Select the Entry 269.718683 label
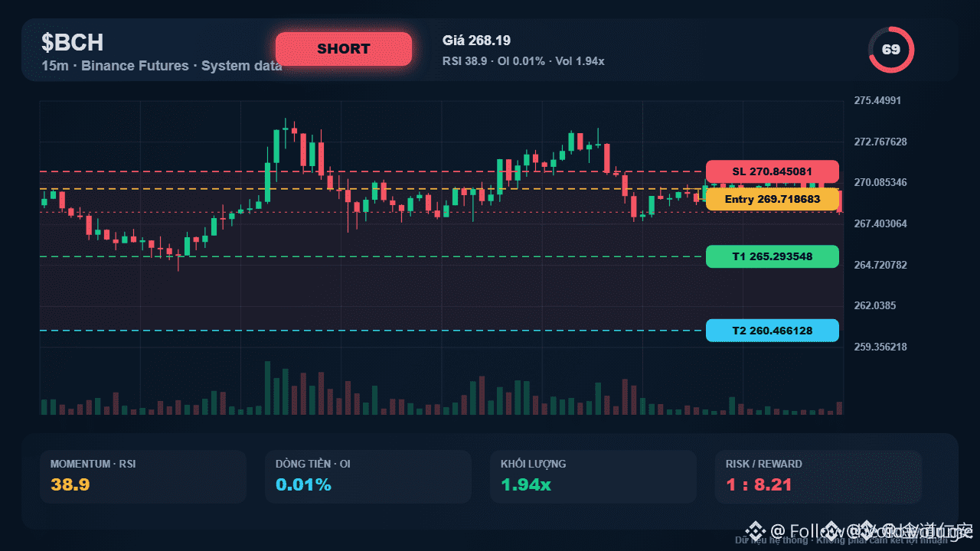 (x=773, y=199)
